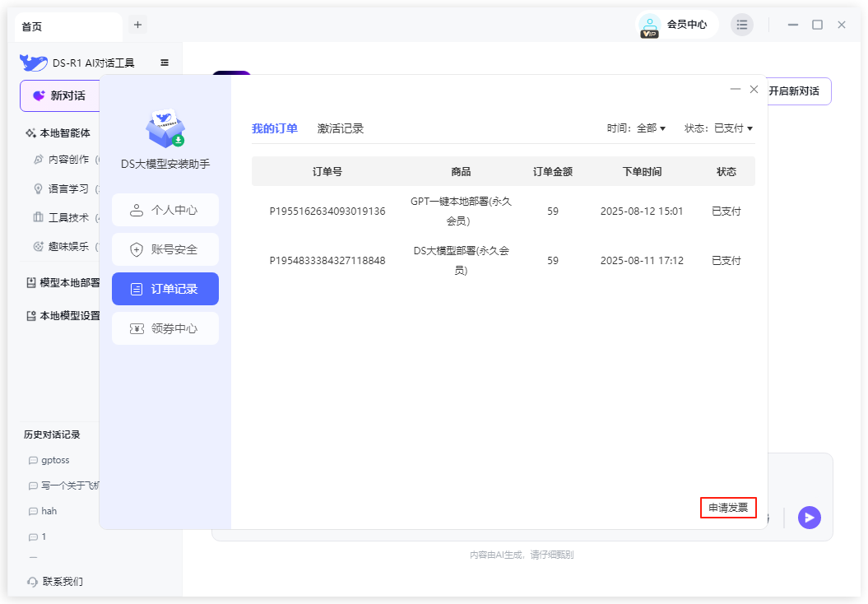Click order number P1954833384327118848
Image resolution: width=868 pixels, height=604 pixels.
pyautogui.click(x=327, y=261)
